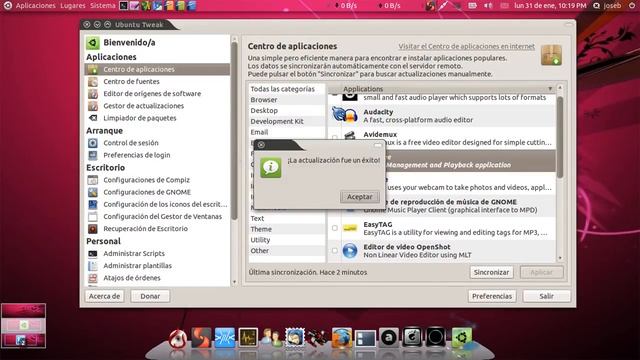Click the date and time in panel
Viewport: 640px width, 360px height.
point(550,6)
